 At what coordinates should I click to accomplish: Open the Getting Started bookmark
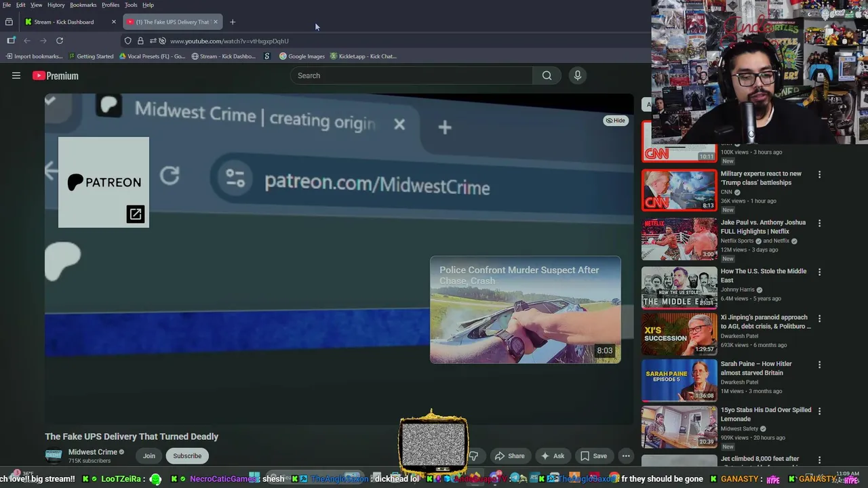pyautogui.click(x=91, y=56)
